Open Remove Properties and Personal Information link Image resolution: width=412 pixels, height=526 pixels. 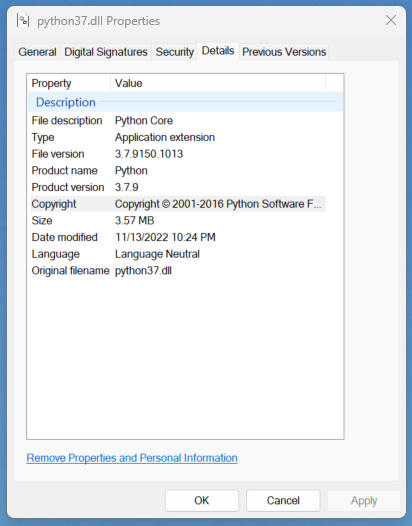[132, 458]
